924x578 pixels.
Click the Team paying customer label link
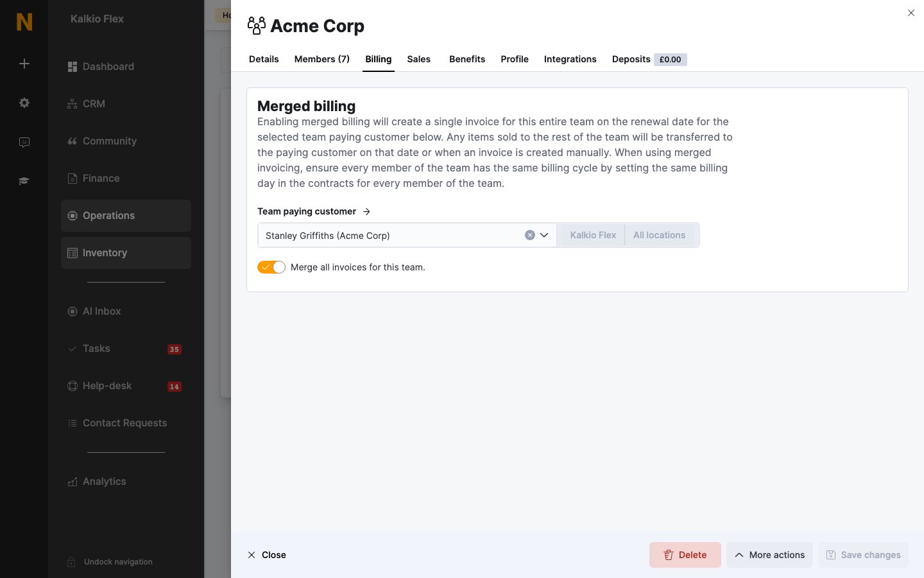point(307,211)
